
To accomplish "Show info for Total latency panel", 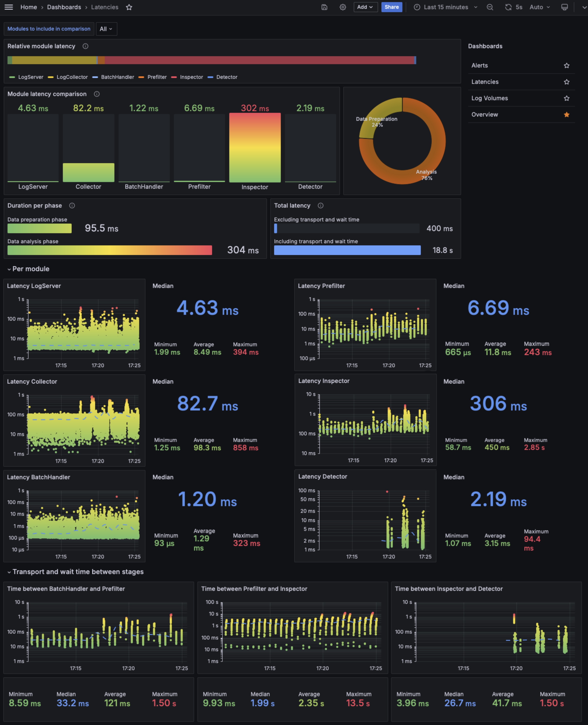I will [320, 205].
